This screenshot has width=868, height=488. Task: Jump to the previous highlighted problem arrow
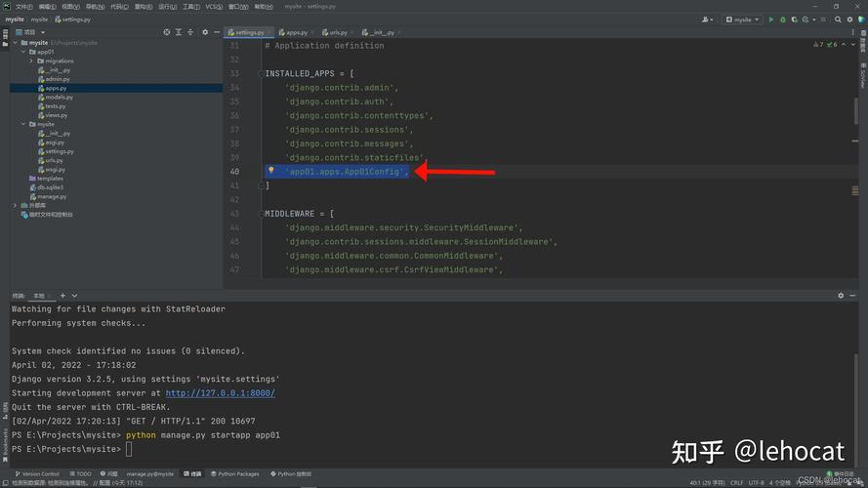point(844,44)
